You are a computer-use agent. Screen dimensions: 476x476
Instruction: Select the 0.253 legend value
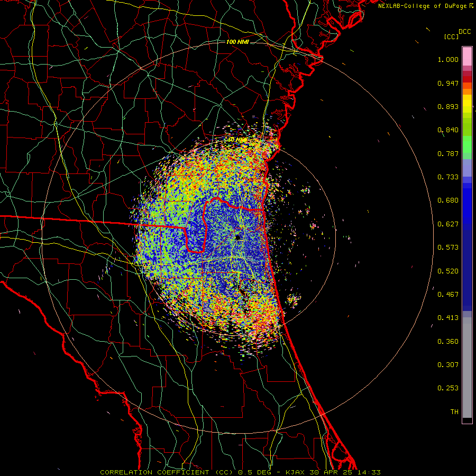[x=448, y=388]
